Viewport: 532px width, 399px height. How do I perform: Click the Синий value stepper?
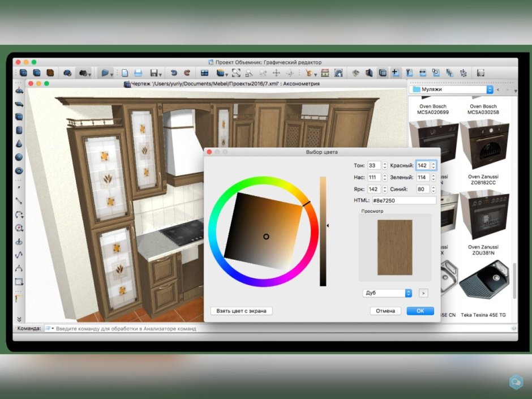[434, 189]
